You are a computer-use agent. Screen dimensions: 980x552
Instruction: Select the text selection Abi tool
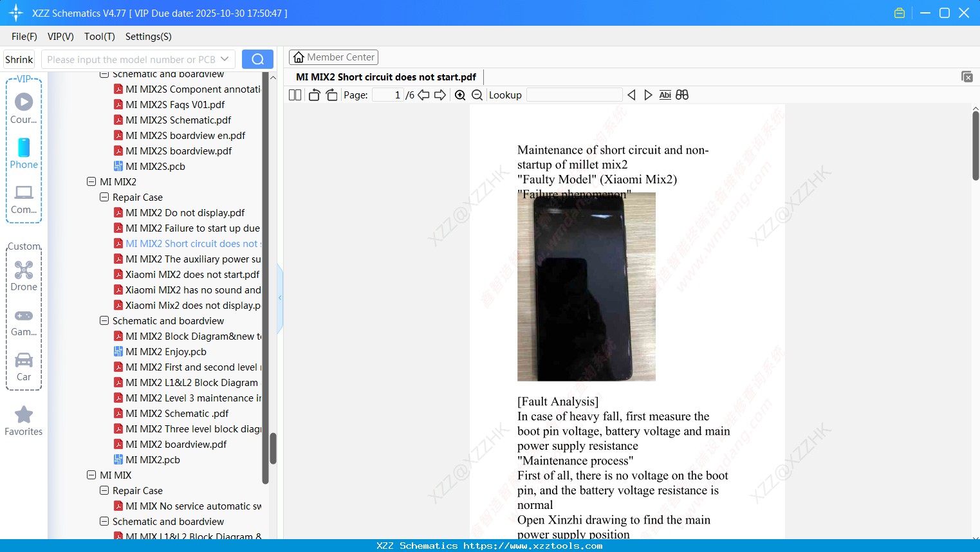pyautogui.click(x=665, y=95)
